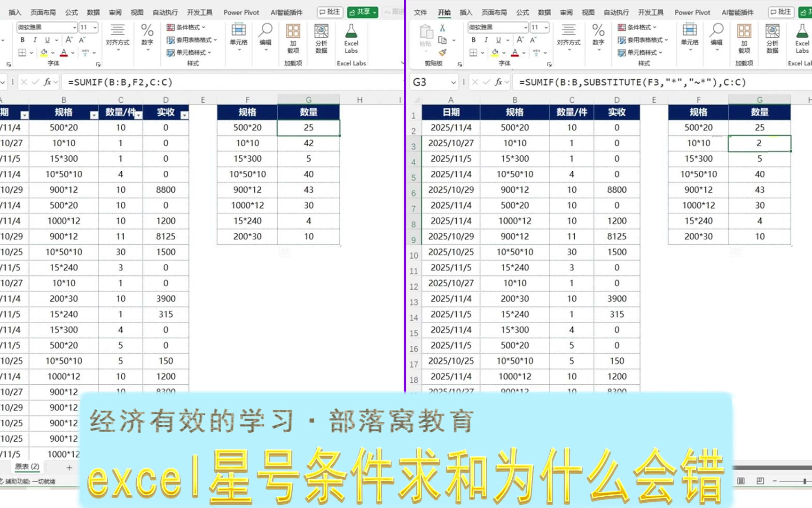Click the fx insert function icon in left window
This screenshot has height=508, width=812.
[47, 82]
